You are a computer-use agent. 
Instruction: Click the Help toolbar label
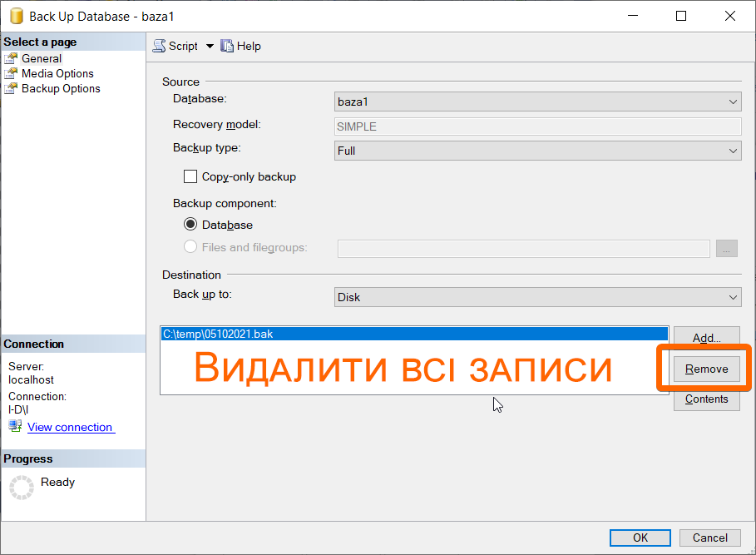point(249,47)
